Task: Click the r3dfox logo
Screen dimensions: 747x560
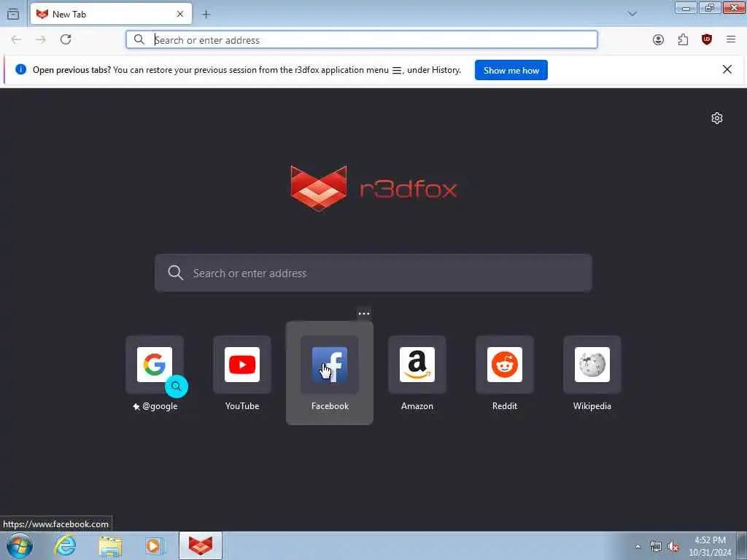Action: [x=373, y=189]
